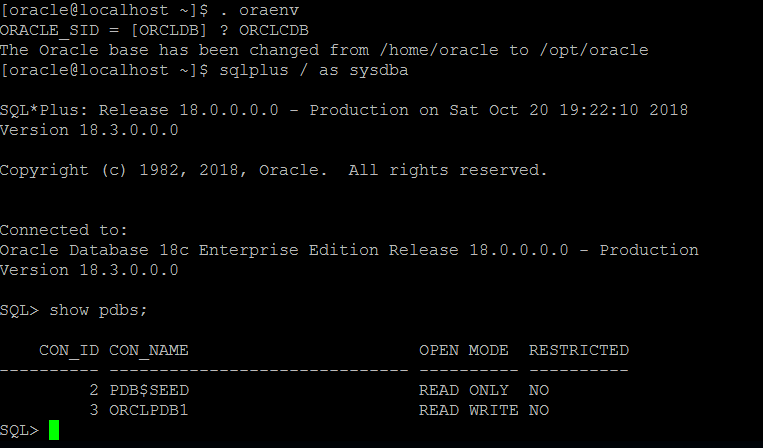Click the CON_ID column header
Screen dimensions: 763x448
click(x=69, y=351)
